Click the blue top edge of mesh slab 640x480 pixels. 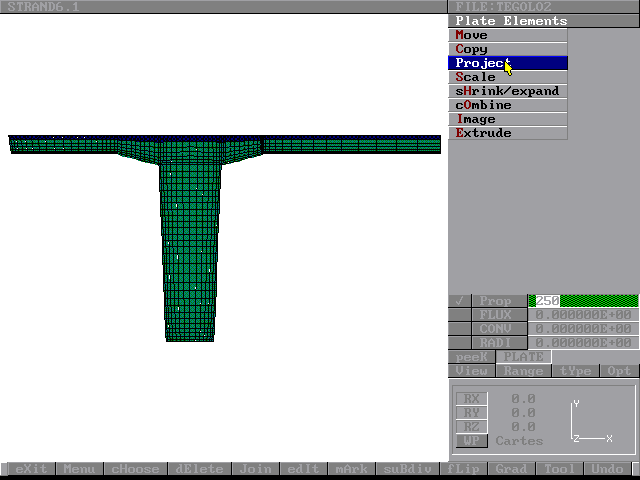pyautogui.click(x=224, y=138)
